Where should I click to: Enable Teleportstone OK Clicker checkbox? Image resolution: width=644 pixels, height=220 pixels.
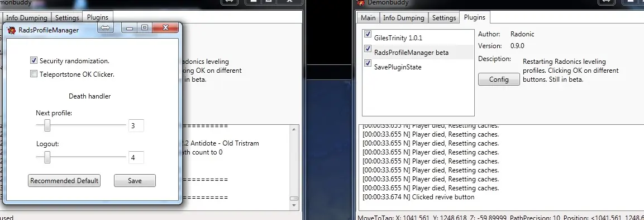[x=34, y=74]
